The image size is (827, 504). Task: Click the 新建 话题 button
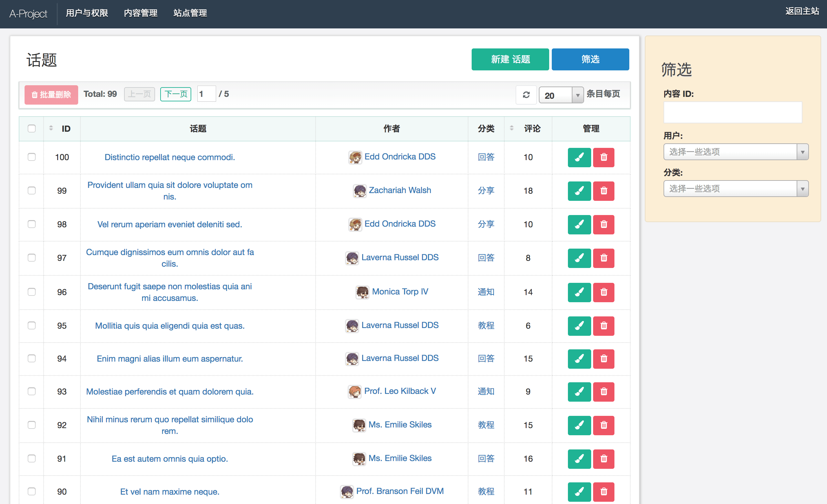click(x=510, y=59)
